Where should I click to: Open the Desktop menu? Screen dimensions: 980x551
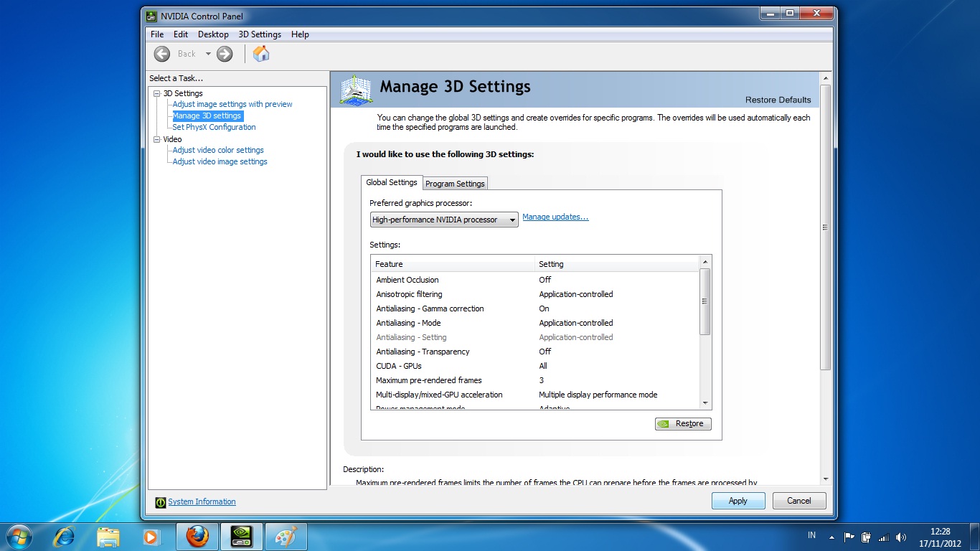click(213, 34)
